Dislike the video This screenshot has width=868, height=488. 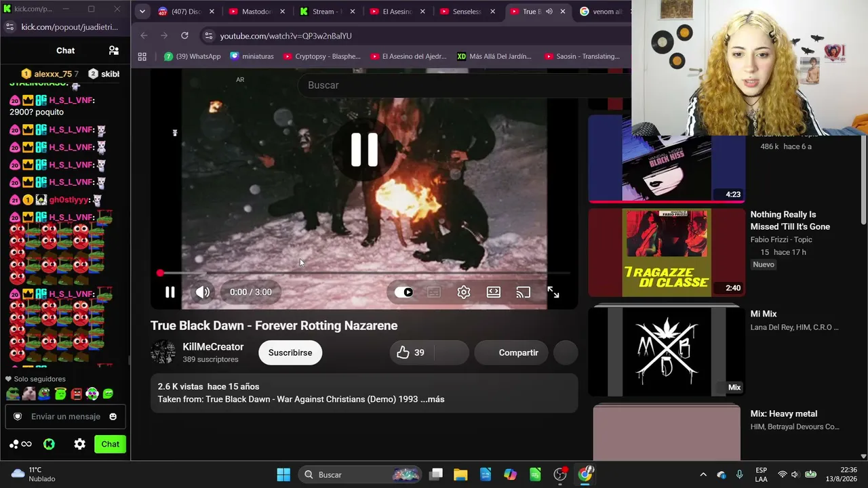(x=451, y=352)
